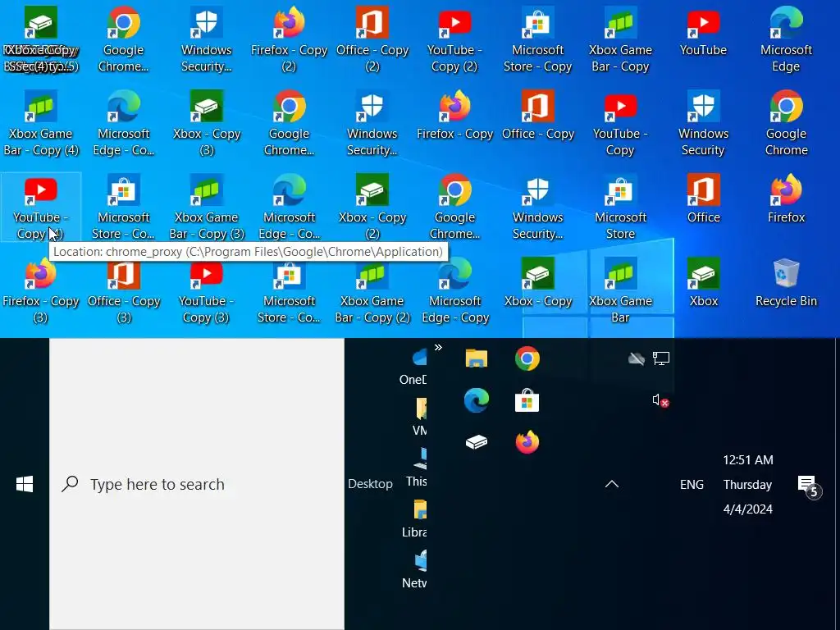The image size is (840, 630).
Task: Select the Office - Copy (3) shortcut
Action: 124,291
